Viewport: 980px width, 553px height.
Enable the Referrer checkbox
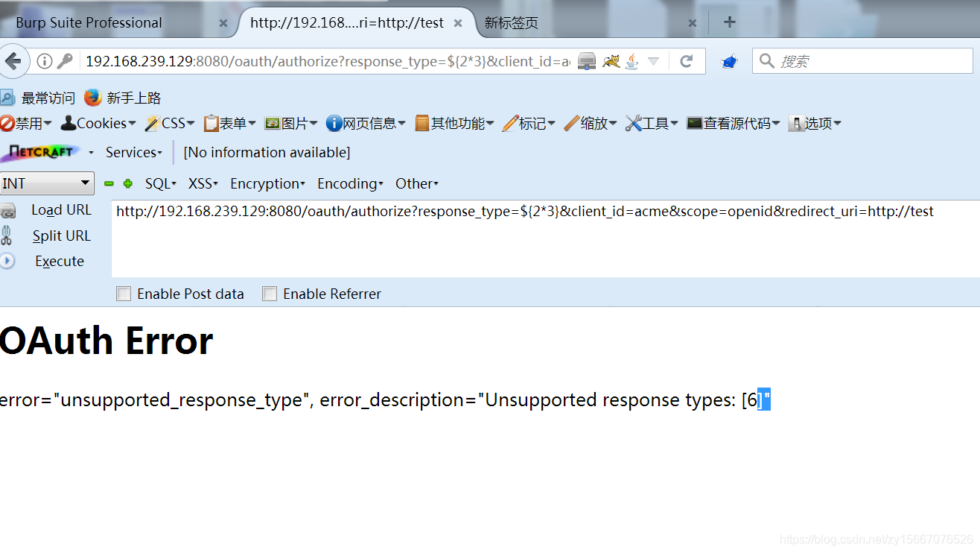[270, 294]
